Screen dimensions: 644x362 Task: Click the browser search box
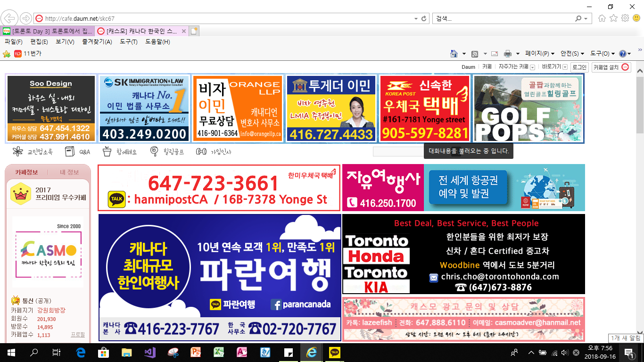502,19
